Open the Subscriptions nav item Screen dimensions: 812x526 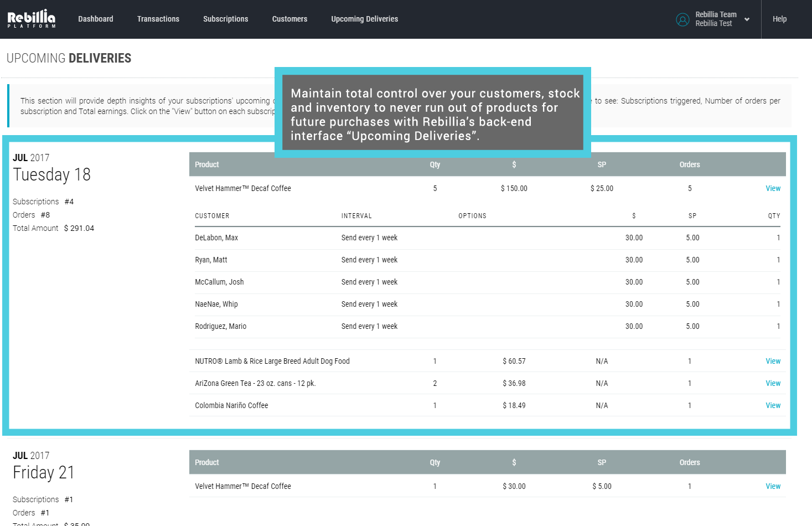[x=225, y=19]
